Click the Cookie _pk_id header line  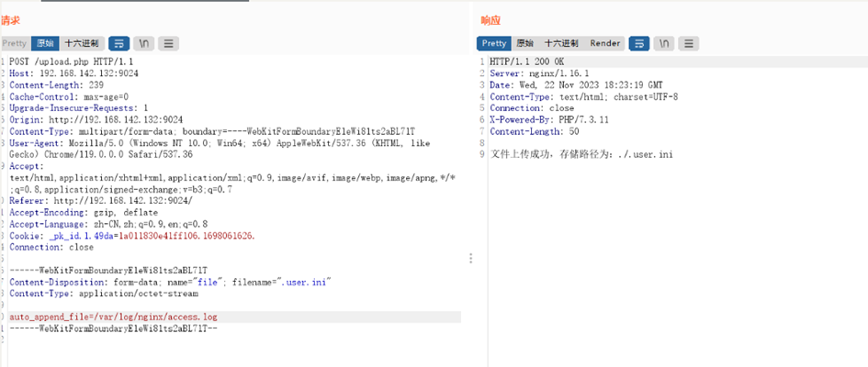tap(131, 236)
